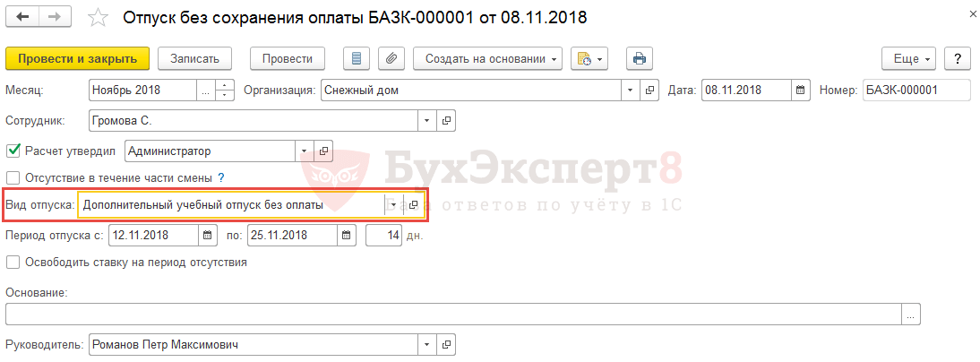Expand the Вид отпуска dropdown arrow

(394, 205)
